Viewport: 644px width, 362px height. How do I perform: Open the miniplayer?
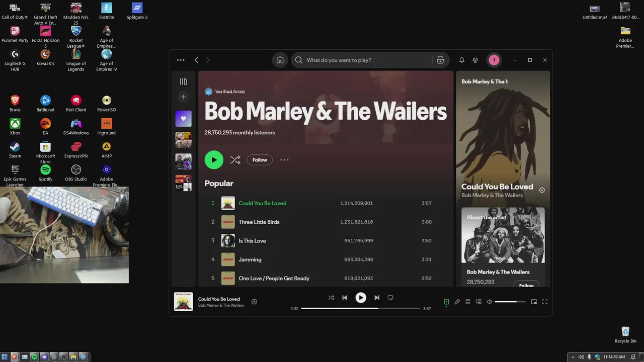[534, 302]
